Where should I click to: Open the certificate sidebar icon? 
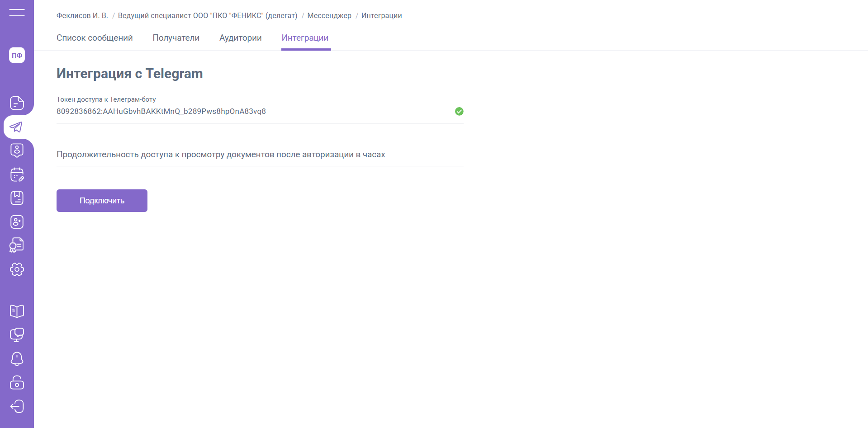17,245
